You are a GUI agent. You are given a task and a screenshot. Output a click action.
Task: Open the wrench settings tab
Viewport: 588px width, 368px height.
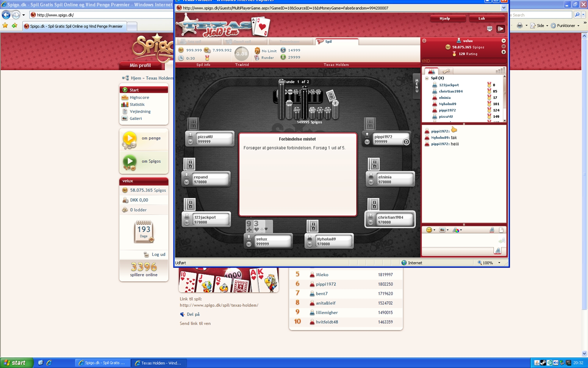click(x=446, y=71)
